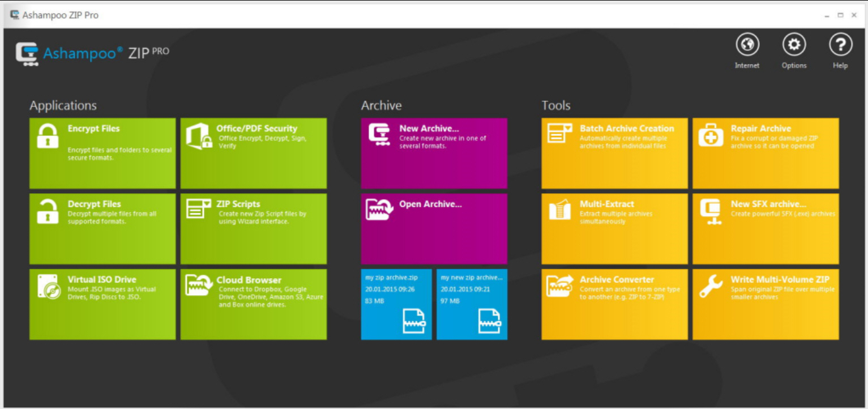
Task: Click the Virtual ISO Drive disc icon
Action: (49, 287)
